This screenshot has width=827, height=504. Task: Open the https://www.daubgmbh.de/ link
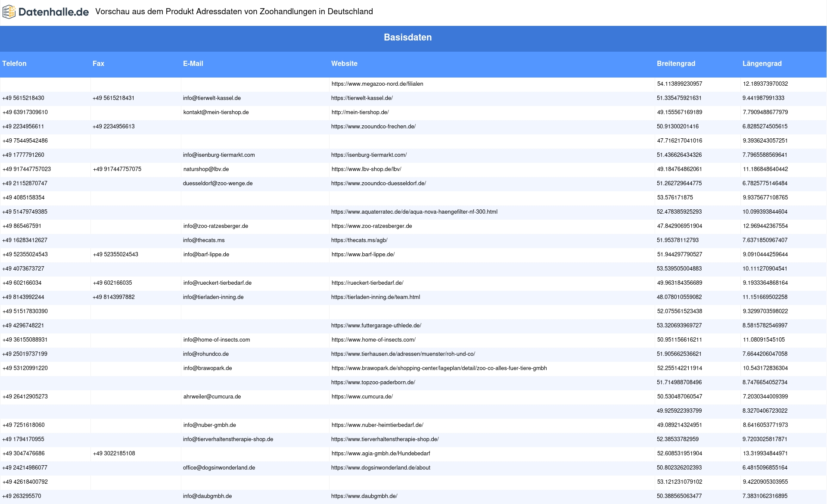point(364,496)
